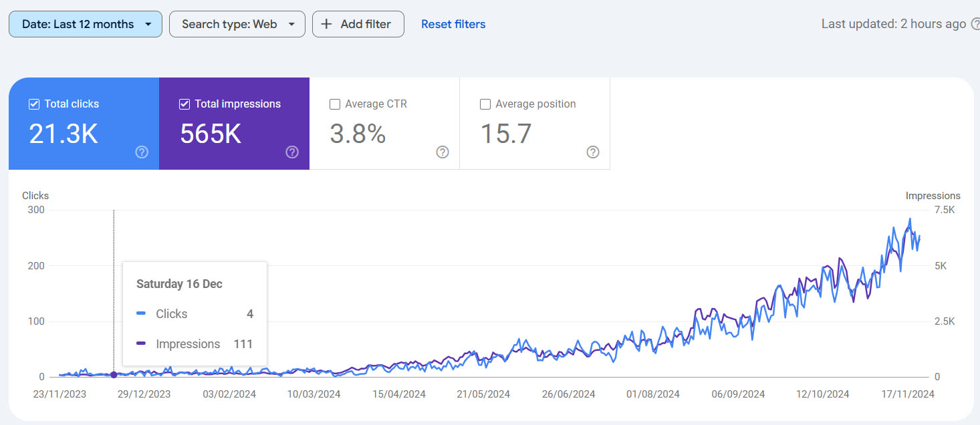This screenshot has width=980, height=425.
Task: Open the Date: Last 12 months filter
Action: tap(86, 24)
